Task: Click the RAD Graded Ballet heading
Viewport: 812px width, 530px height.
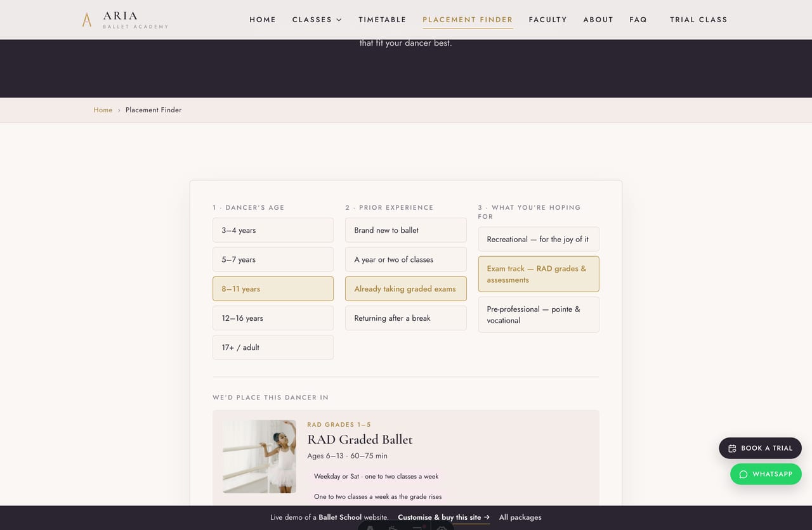Action: coord(360,439)
